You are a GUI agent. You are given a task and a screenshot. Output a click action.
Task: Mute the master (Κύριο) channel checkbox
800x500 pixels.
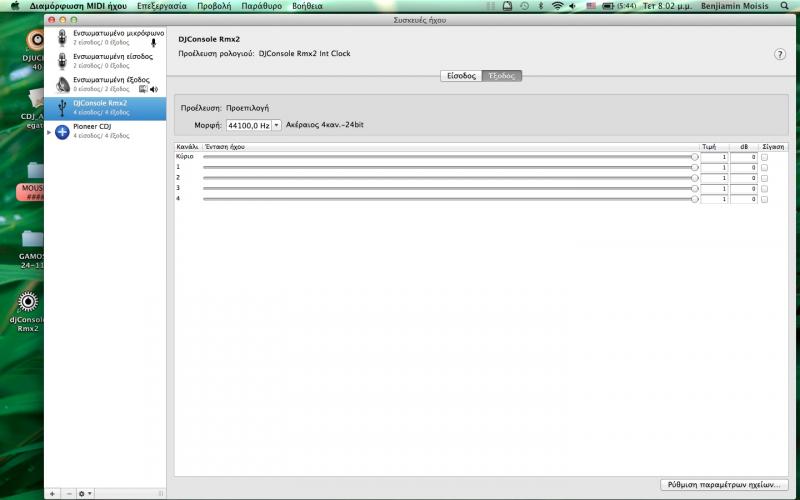[x=765, y=157]
